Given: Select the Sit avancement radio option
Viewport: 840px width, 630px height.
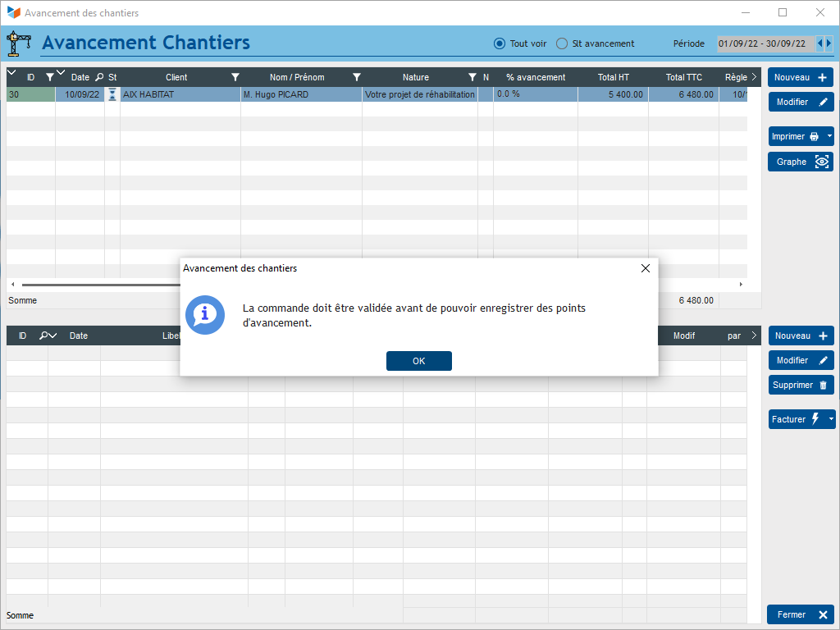Looking at the screenshot, I should point(562,43).
